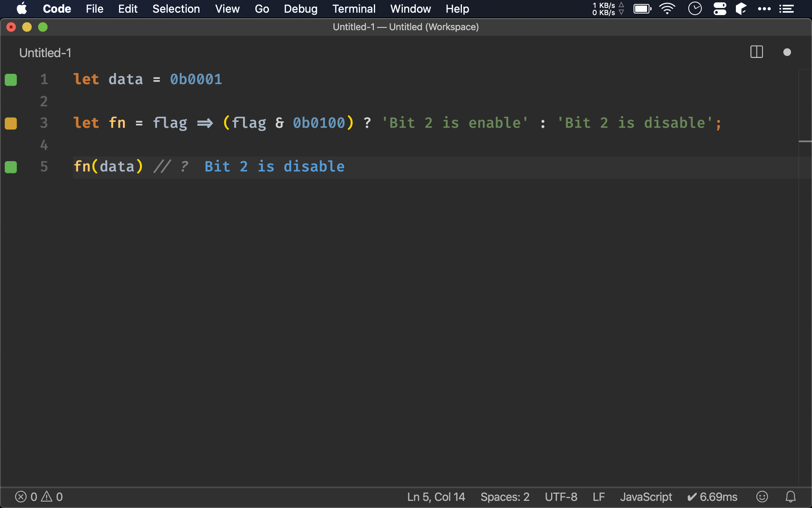Click the Terminal menu item
The width and height of the screenshot is (812, 508).
tap(354, 8)
